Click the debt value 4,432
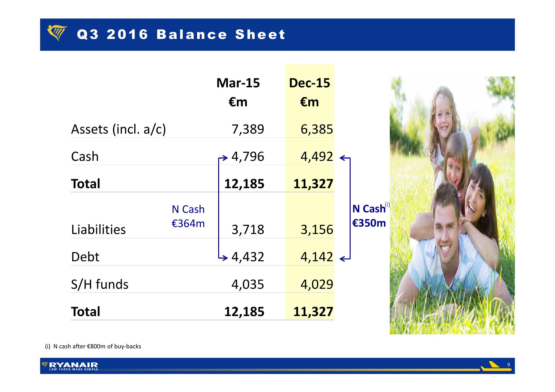The height and width of the screenshot is (392, 555). [248, 257]
